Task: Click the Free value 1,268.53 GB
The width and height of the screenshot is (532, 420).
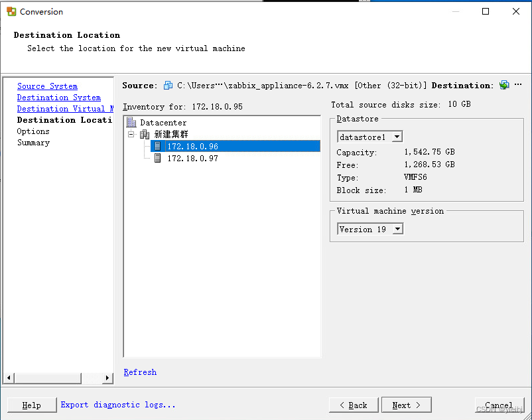Action: click(430, 165)
